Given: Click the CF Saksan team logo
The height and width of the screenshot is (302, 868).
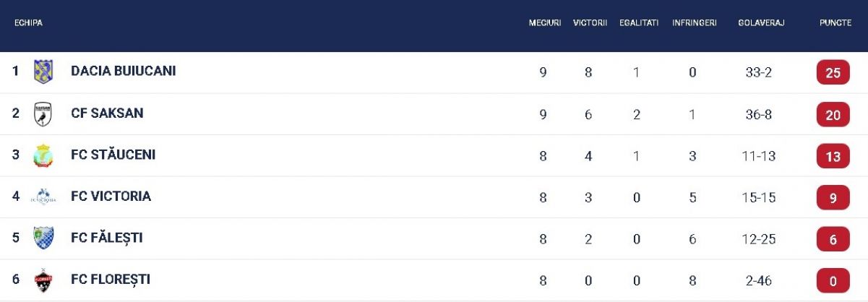Looking at the screenshot, I should click(43, 114).
